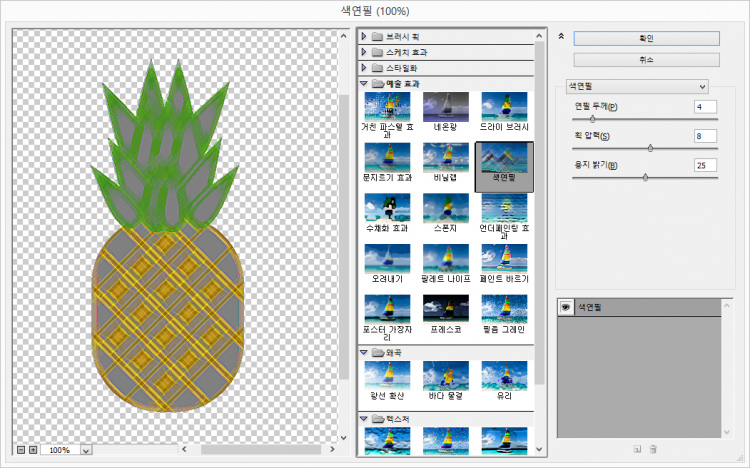
Task: Click the zoom in plus button
Action: [x=33, y=450]
